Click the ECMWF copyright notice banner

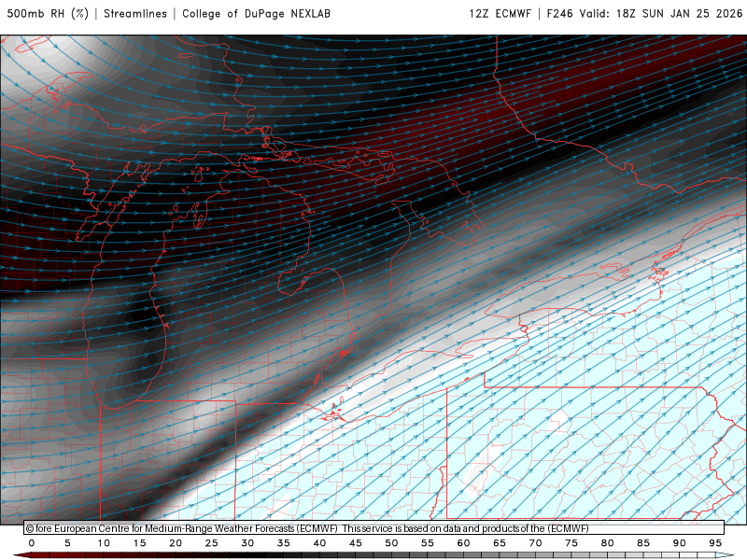point(374,528)
